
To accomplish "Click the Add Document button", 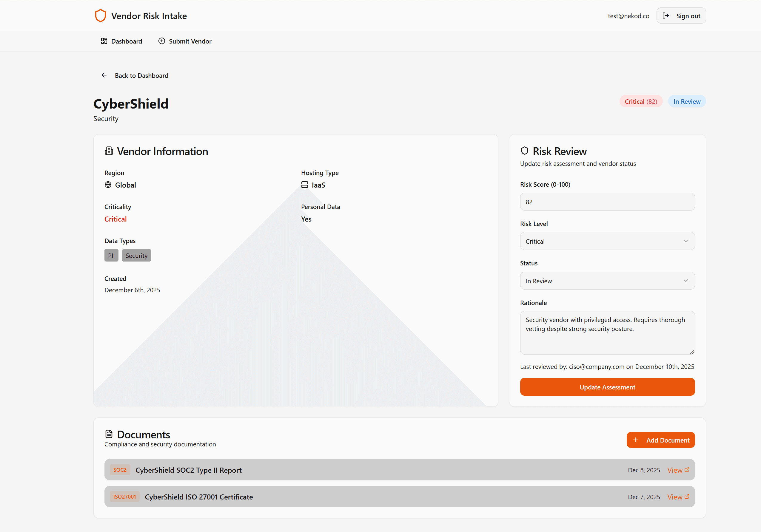I will [660, 440].
